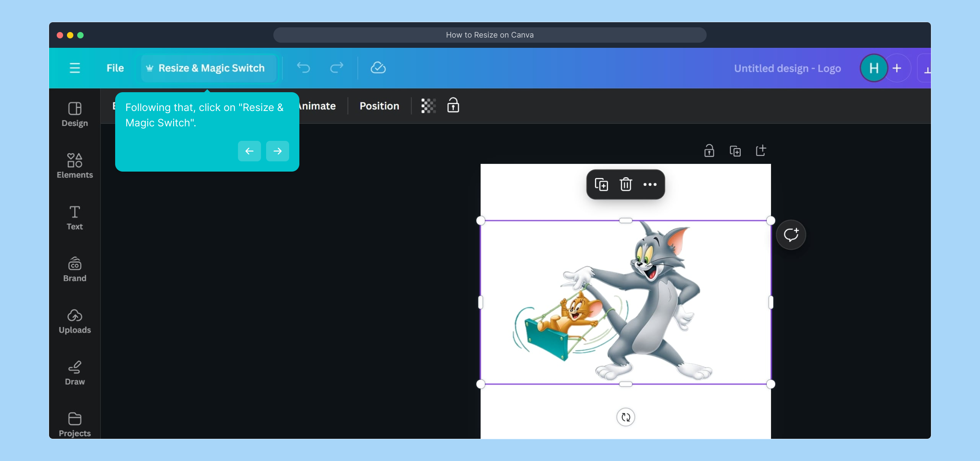
Task: Open the hamburger main menu
Action: pos(75,68)
